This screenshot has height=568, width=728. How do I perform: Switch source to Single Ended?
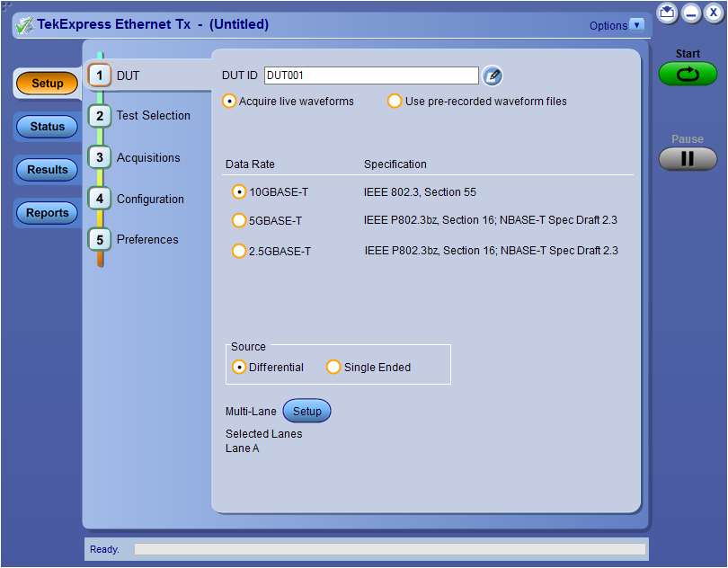(333, 367)
